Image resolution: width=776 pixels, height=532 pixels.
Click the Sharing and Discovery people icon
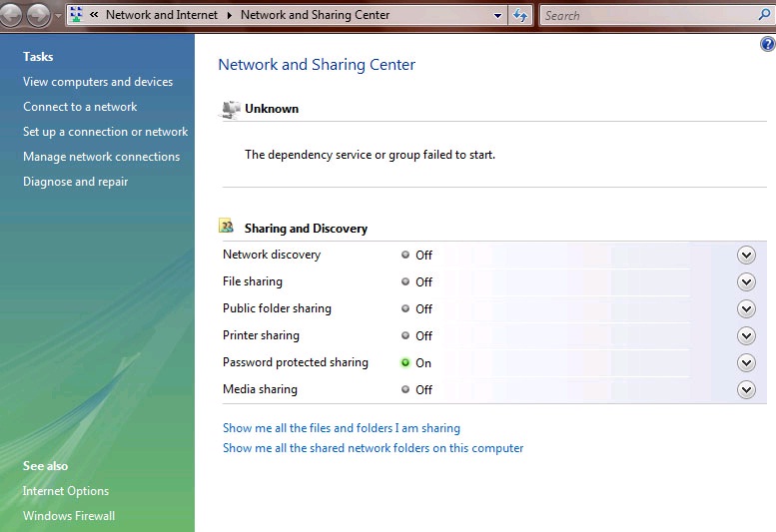(226, 226)
